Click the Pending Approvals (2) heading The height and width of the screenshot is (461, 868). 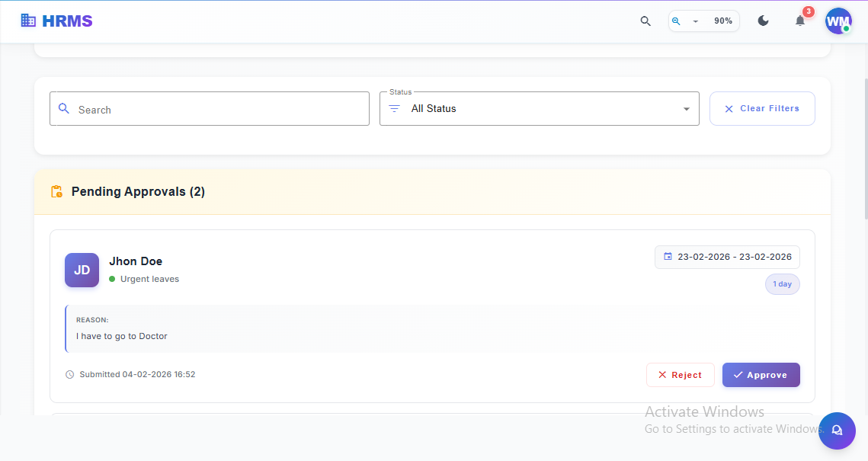[138, 191]
